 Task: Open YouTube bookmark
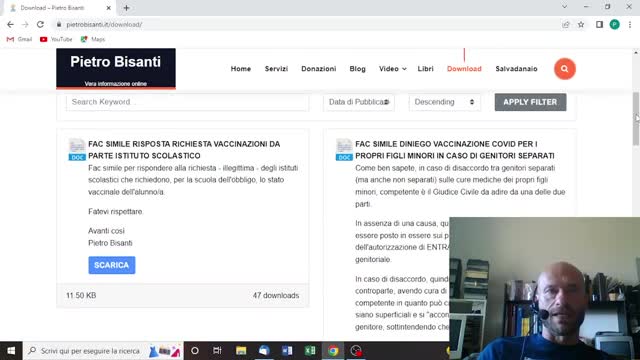coord(56,39)
